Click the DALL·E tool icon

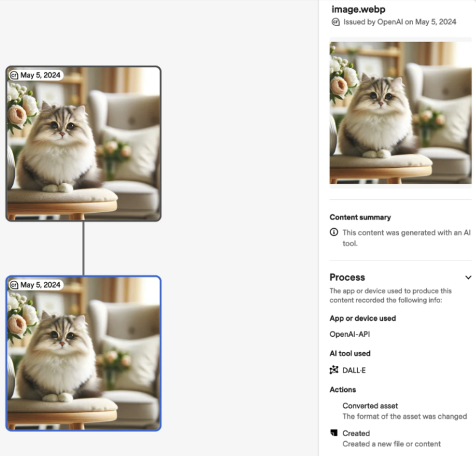pos(334,370)
